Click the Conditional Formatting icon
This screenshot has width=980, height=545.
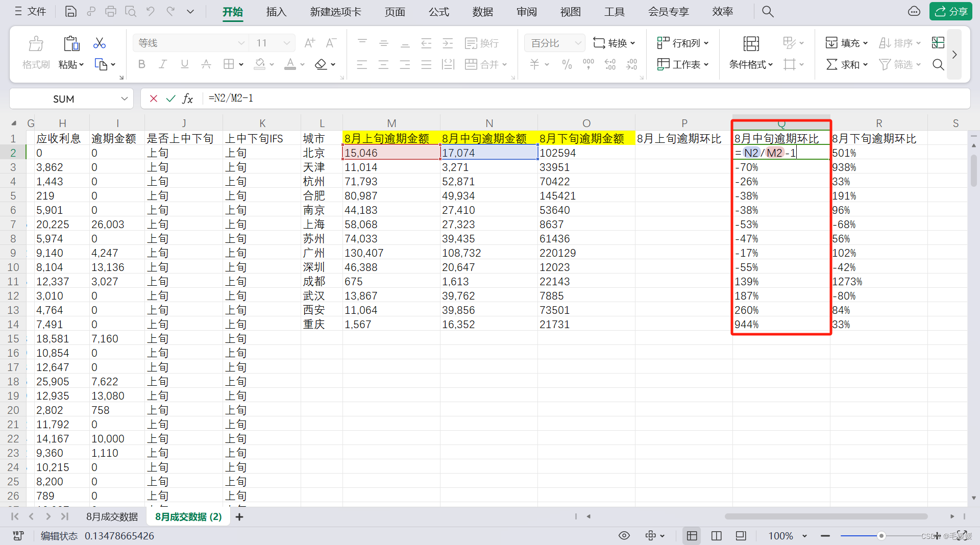click(x=751, y=43)
